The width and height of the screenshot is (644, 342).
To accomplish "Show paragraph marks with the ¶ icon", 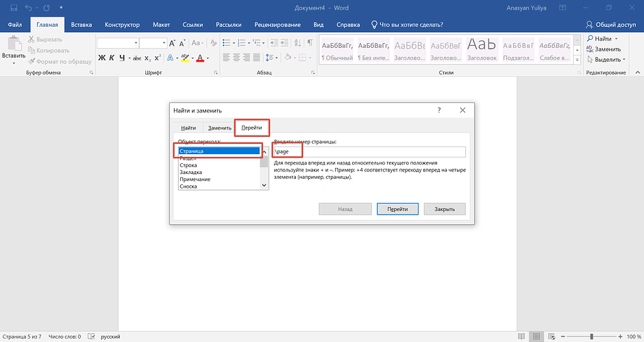I will tap(309, 42).
